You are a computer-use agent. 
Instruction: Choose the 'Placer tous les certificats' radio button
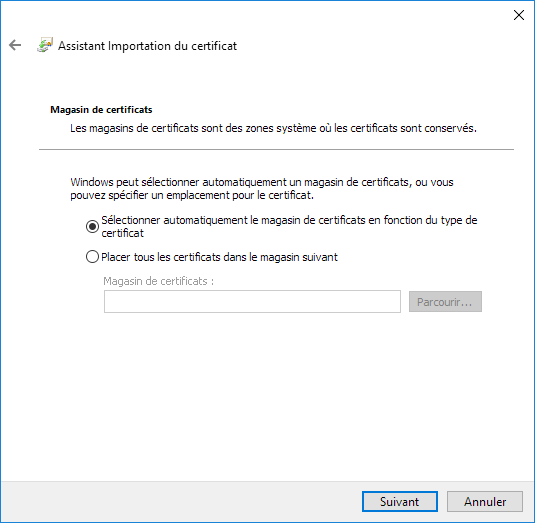click(92, 257)
